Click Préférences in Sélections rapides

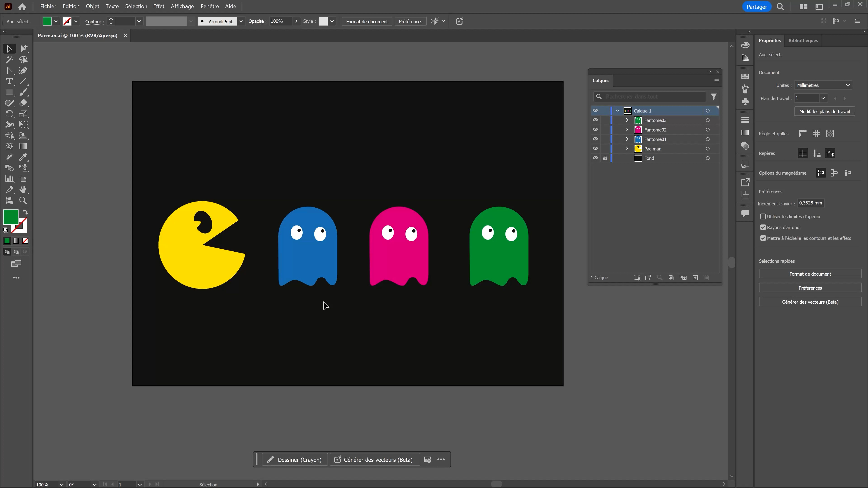pos(810,288)
